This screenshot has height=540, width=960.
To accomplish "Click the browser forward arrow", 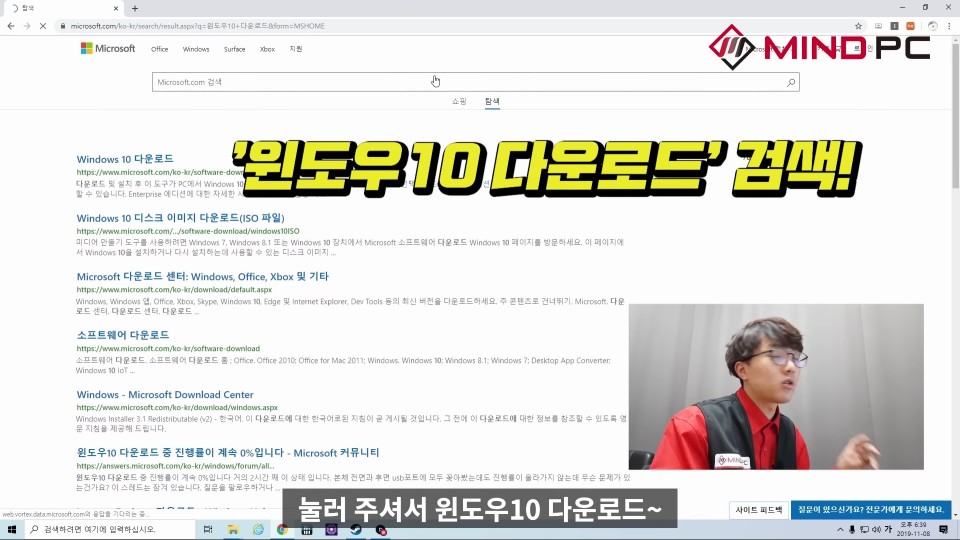I will click(x=27, y=26).
